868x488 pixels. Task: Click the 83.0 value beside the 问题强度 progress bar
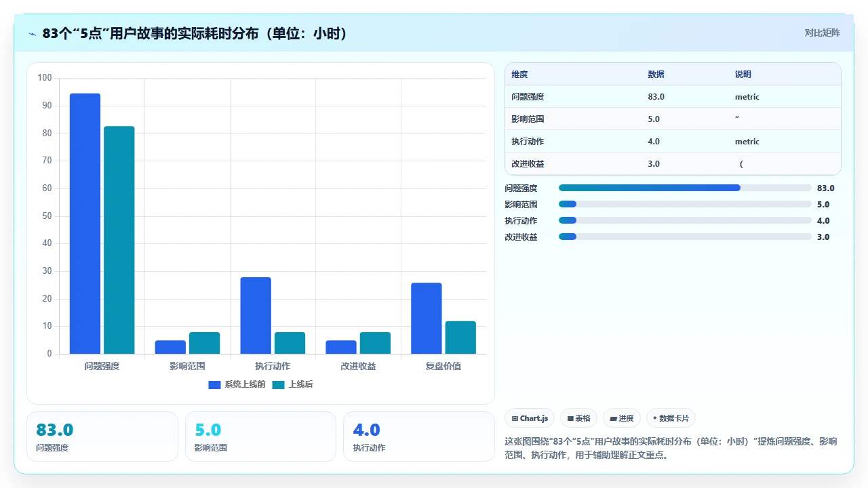[x=826, y=188]
